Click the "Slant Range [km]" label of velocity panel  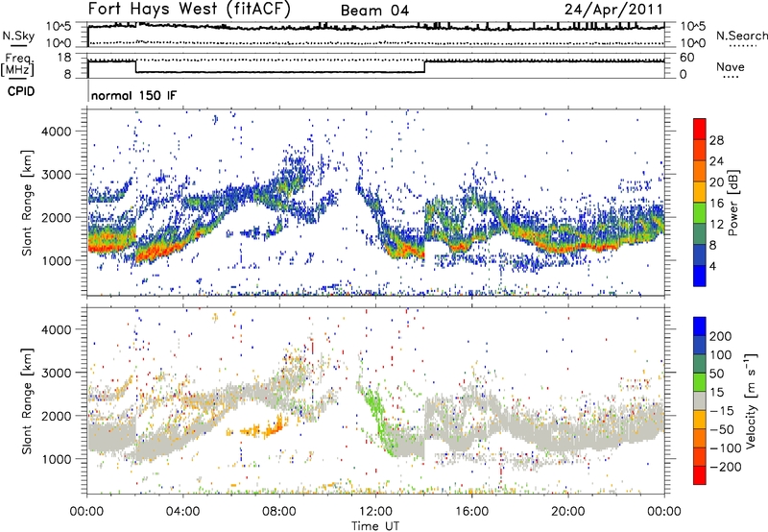tap(27, 400)
